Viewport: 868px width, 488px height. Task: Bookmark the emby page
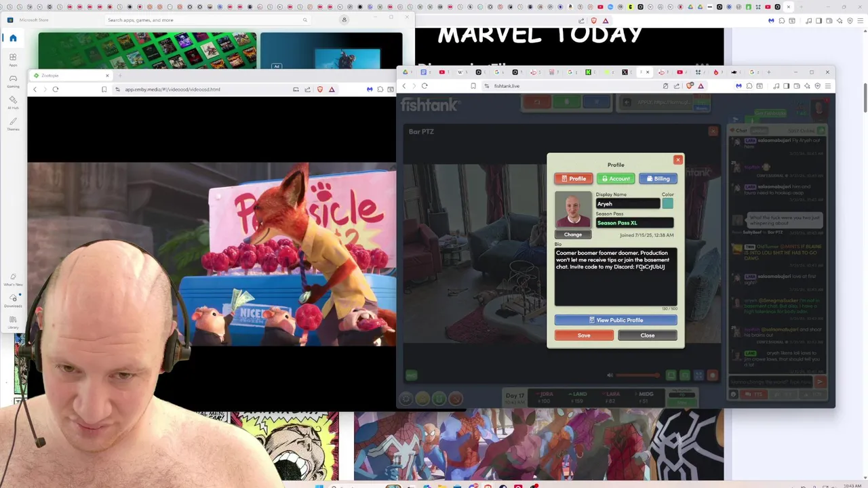coord(104,89)
